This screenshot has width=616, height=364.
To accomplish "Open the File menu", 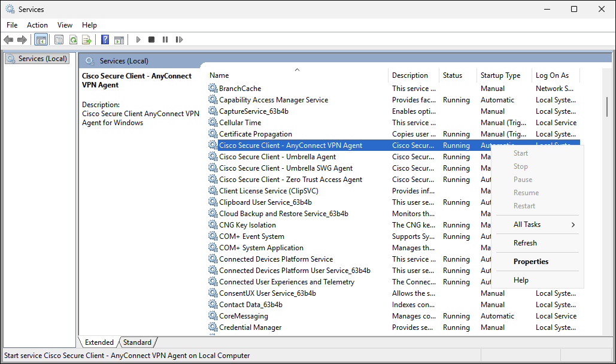I will coord(12,25).
